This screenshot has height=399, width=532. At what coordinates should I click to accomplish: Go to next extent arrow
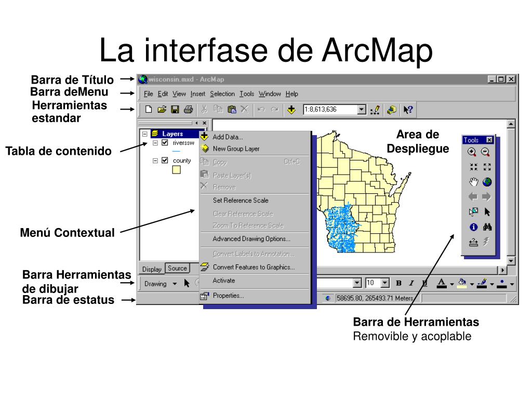coord(486,196)
